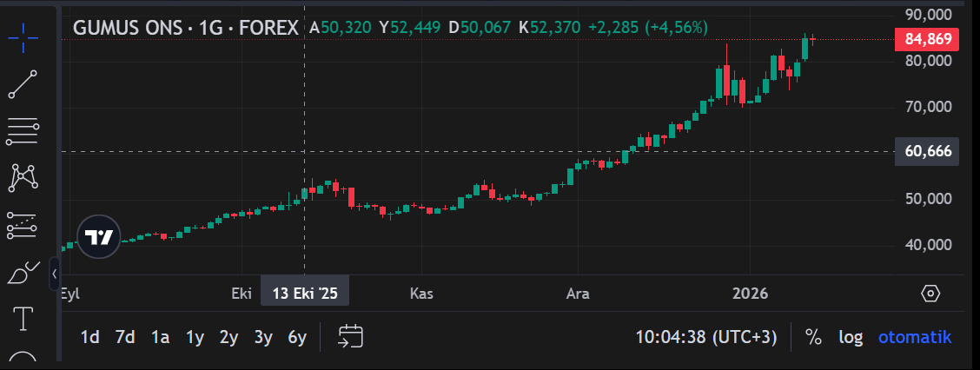Set the chart range to 6y
980x370 pixels.
click(x=297, y=337)
